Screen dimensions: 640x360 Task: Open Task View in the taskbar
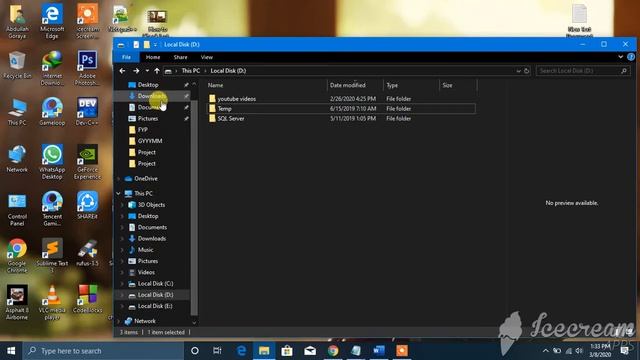[217, 351]
